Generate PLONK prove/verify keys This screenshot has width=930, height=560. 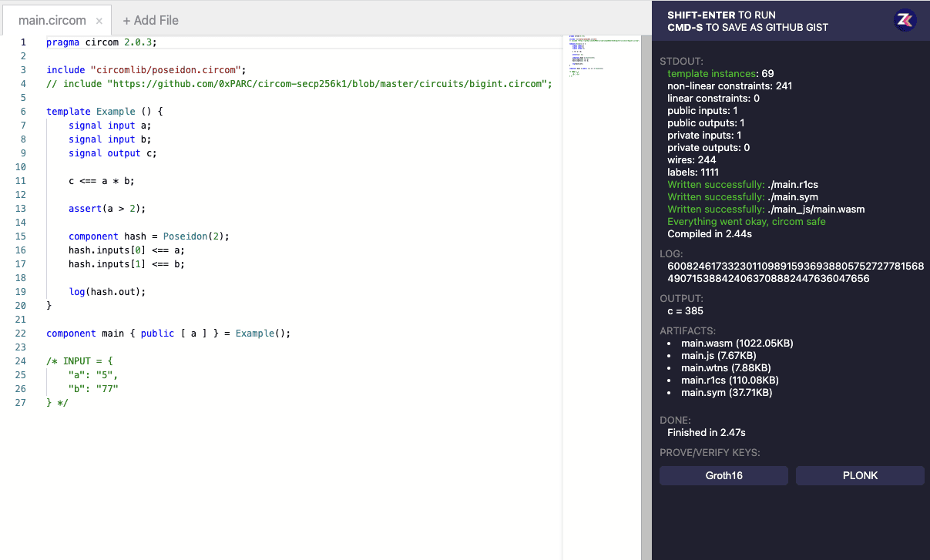(x=860, y=475)
